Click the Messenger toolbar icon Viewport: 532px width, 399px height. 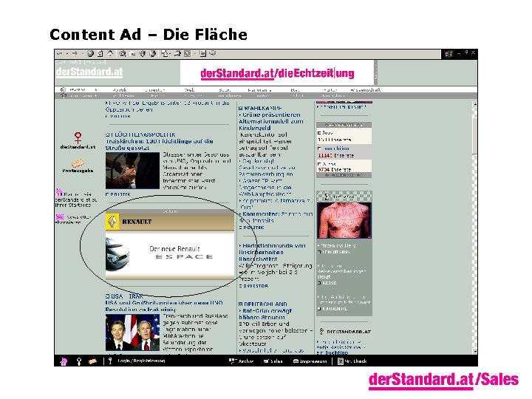pos(213,53)
